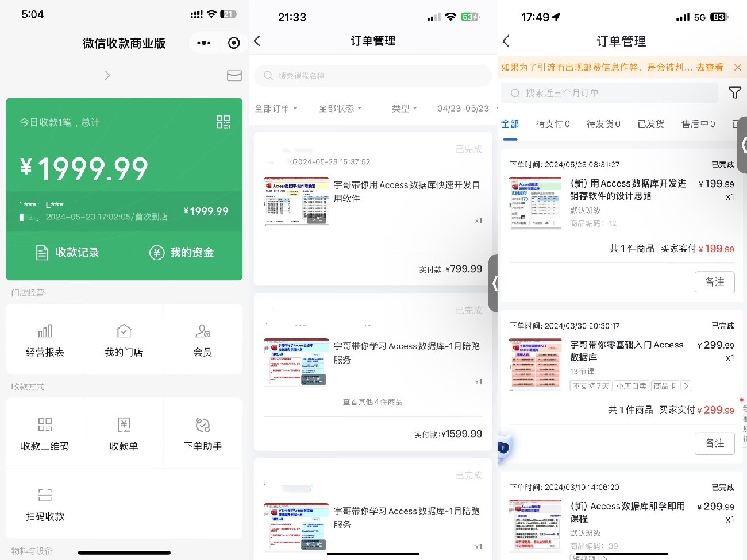Image resolution: width=747 pixels, height=560 pixels.
Task: Open the 04/23-05/23 date range filter
Action: click(x=463, y=108)
